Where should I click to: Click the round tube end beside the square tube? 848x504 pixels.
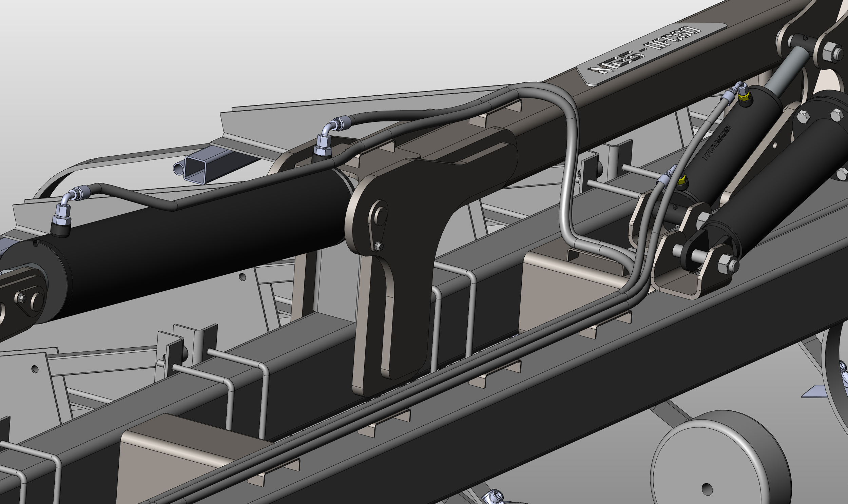[x=179, y=168]
